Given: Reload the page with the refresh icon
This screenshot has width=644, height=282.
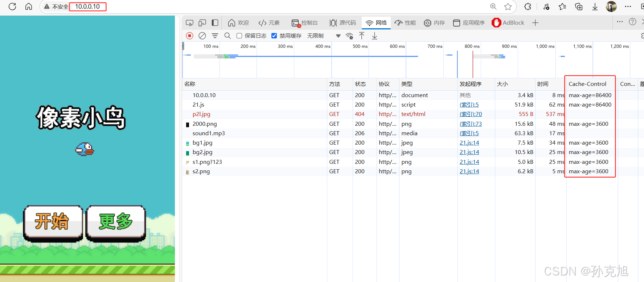Looking at the screenshot, I should click(x=12, y=7).
